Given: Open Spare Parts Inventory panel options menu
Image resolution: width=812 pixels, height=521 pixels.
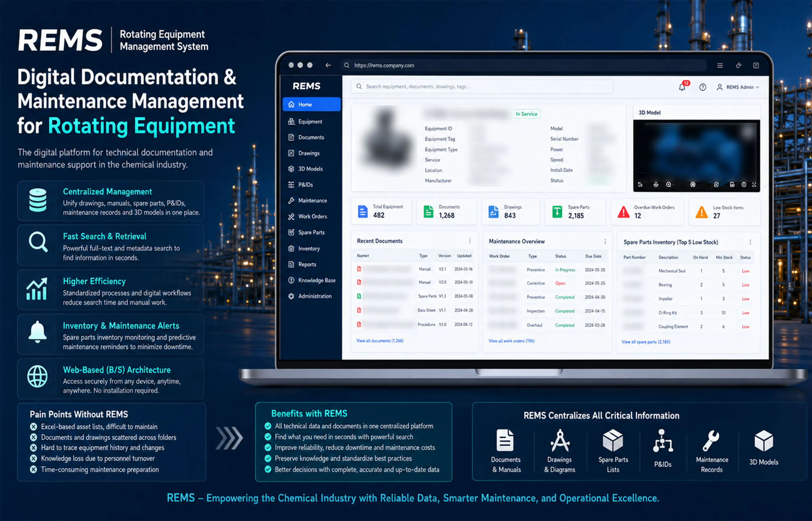Looking at the screenshot, I should (750, 242).
